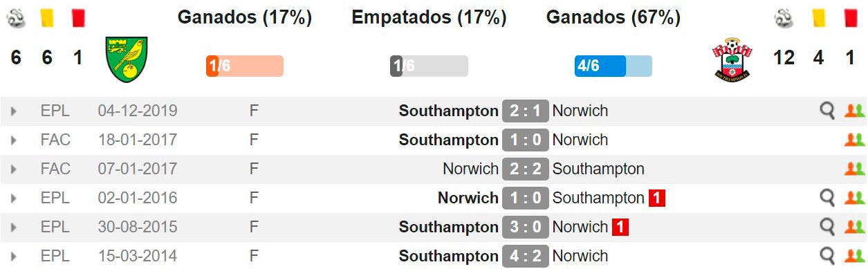Click the right-side yellow card icon

(818, 18)
